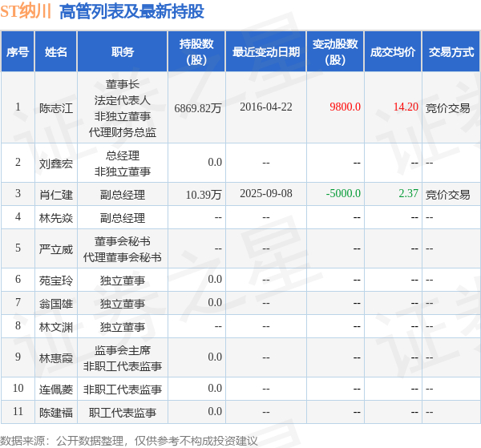Select the 成交均价 column header
The height and width of the screenshot is (448, 481).
click(393, 52)
